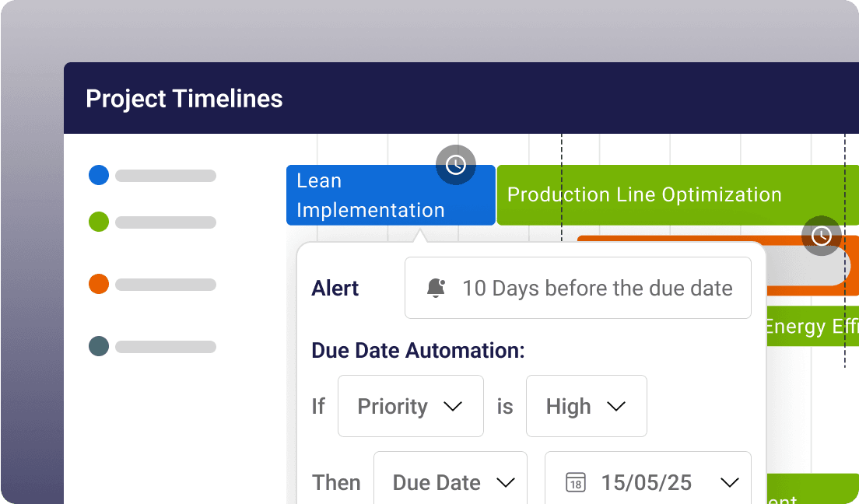Click the Due Date Automation label
859x504 pixels.
tap(418, 350)
